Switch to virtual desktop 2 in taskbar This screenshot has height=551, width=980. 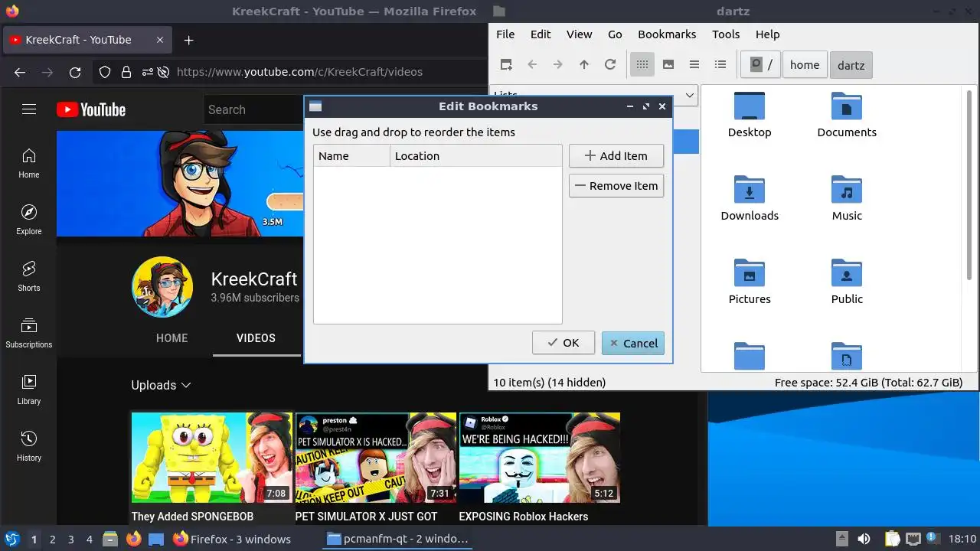53,540
